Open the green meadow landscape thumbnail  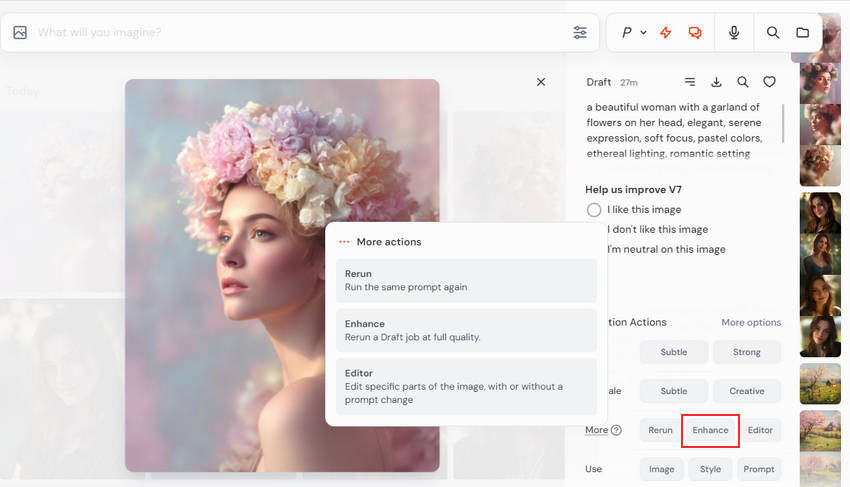coord(820,384)
